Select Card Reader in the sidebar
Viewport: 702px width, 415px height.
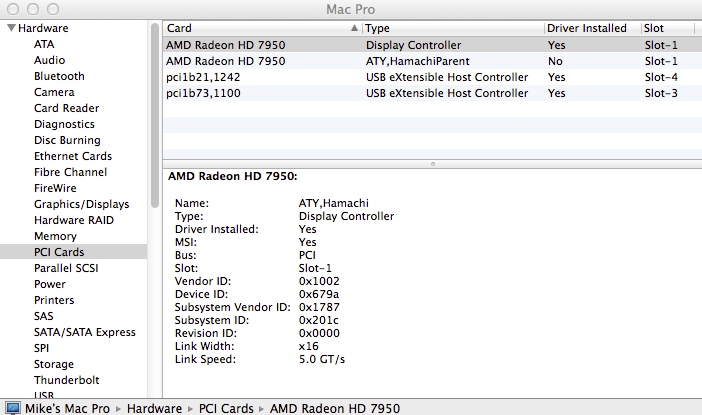pos(67,108)
